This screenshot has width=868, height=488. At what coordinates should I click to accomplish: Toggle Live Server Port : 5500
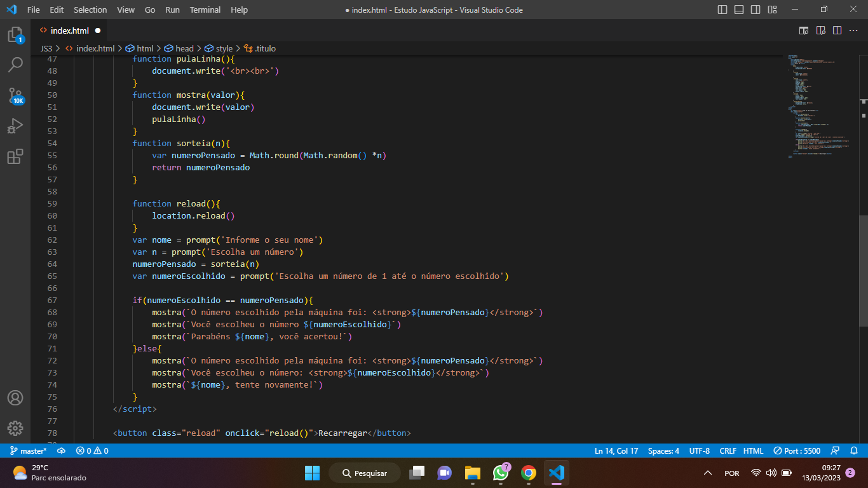(797, 451)
